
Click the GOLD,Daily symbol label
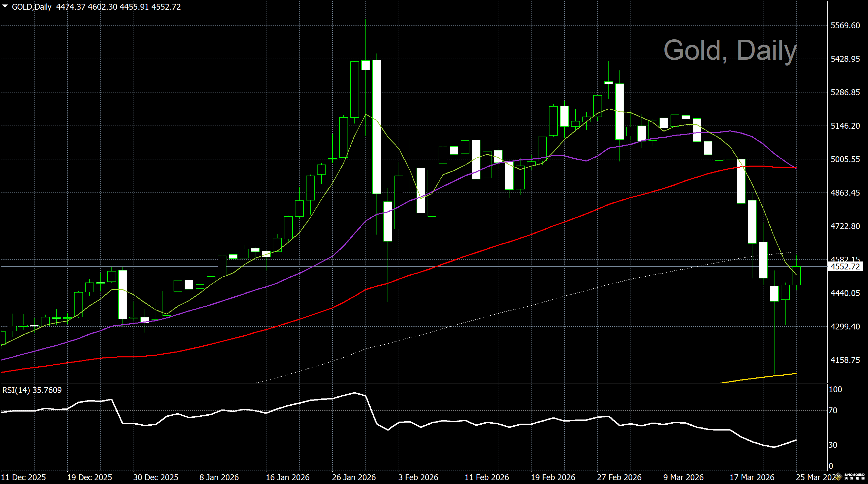[x=31, y=7]
